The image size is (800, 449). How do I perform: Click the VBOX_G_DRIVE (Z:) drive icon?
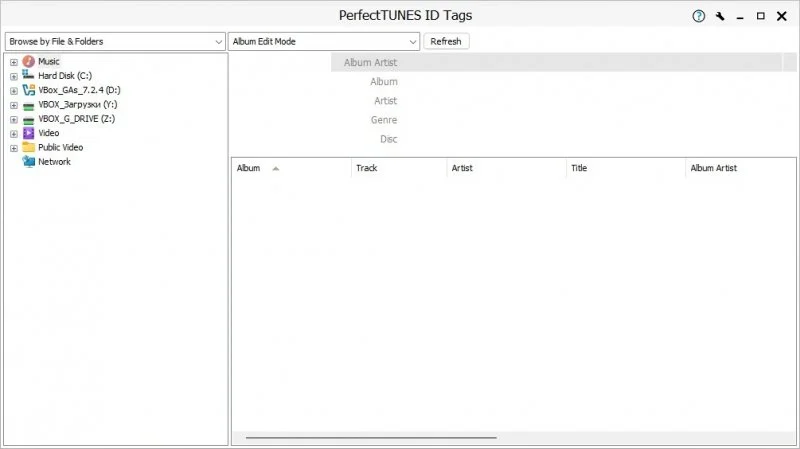(x=29, y=119)
